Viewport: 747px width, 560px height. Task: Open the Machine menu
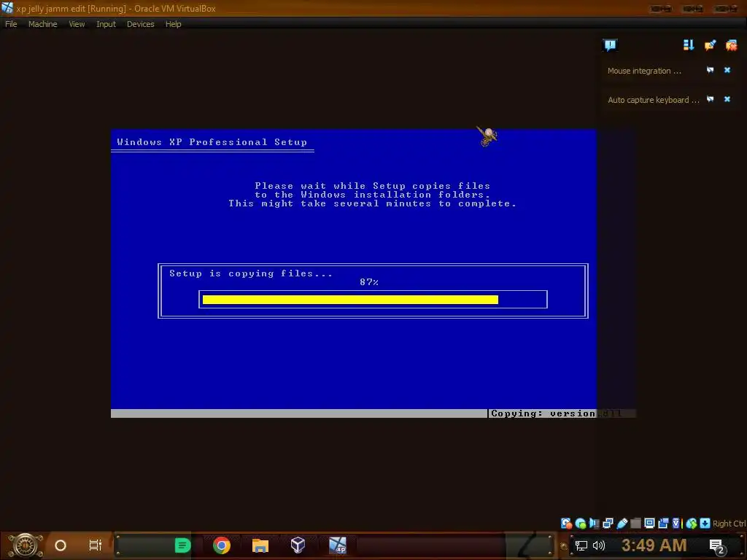42,24
